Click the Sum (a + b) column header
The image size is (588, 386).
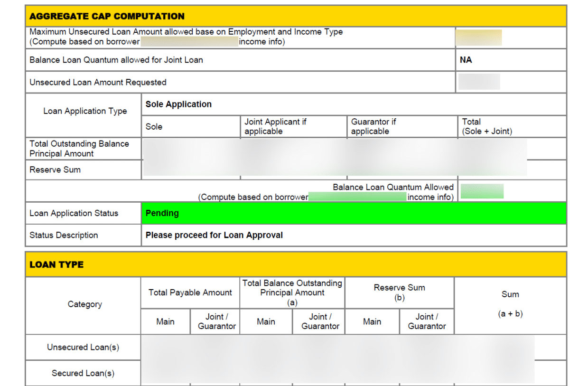510,304
